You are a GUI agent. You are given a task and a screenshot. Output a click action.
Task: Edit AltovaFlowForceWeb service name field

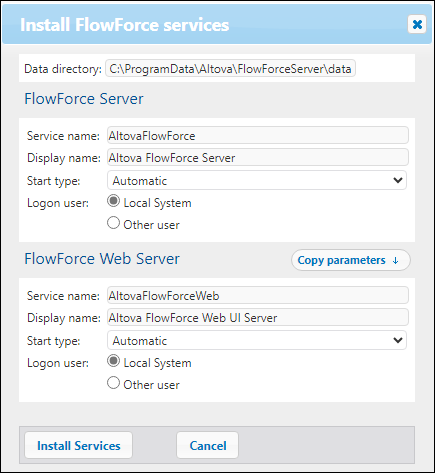click(x=258, y=295)
